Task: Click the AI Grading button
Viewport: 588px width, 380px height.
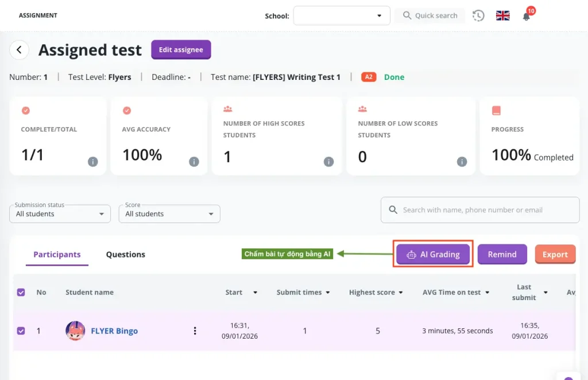Action: [433, 255]
